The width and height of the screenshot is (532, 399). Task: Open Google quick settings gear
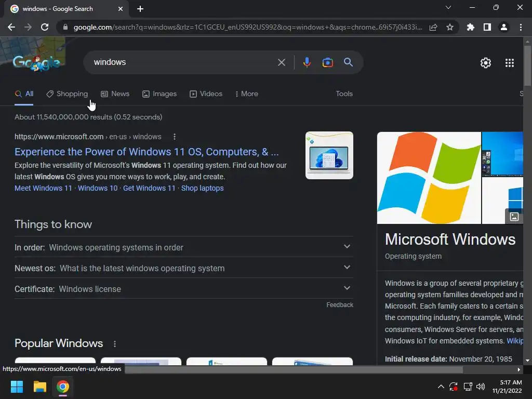pos(486,63)
